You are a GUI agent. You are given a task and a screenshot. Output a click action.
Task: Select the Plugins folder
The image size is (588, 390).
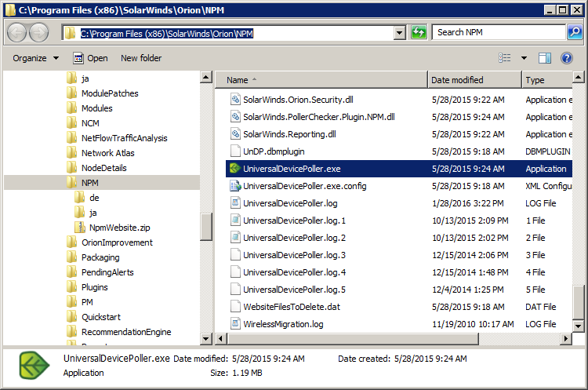[x=95, y=287]
